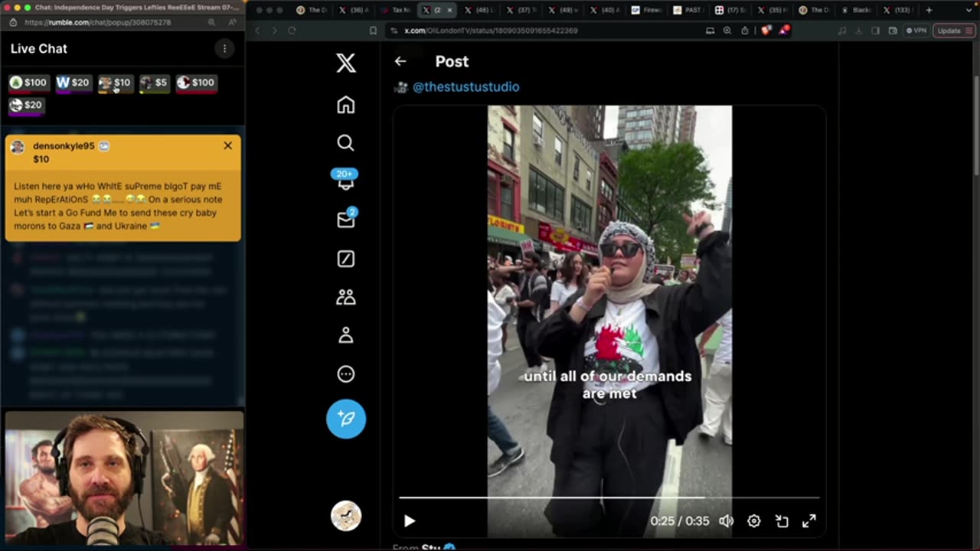Go to X Home via house icon
The width and height of the screenshot is (980, 551).
pos(345,105)
